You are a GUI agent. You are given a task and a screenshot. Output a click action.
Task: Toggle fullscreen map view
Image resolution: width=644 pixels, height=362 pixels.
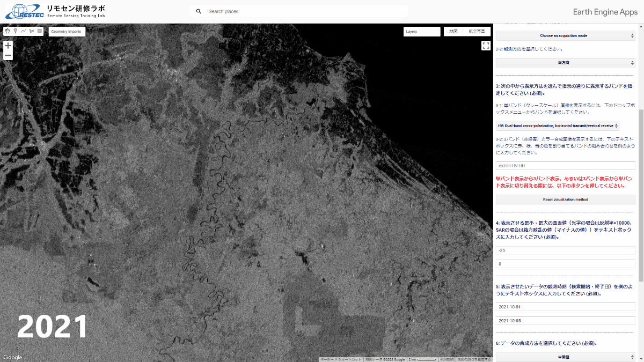486,46
